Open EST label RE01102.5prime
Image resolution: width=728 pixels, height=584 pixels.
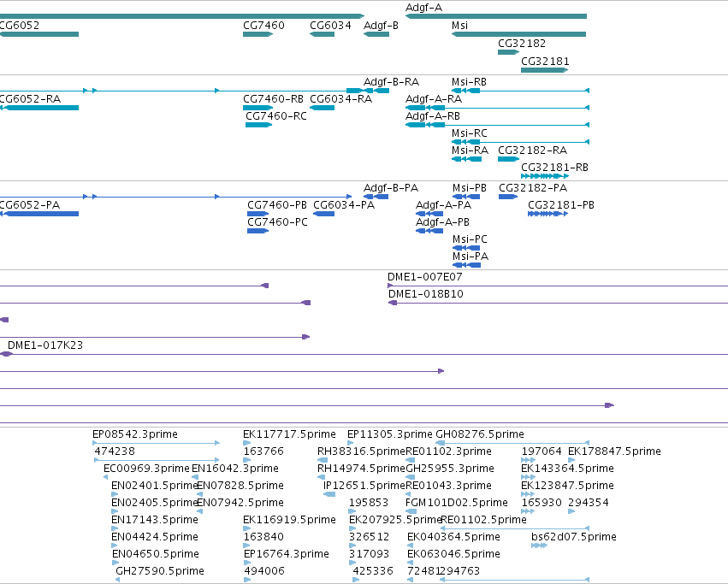point(483,521)
